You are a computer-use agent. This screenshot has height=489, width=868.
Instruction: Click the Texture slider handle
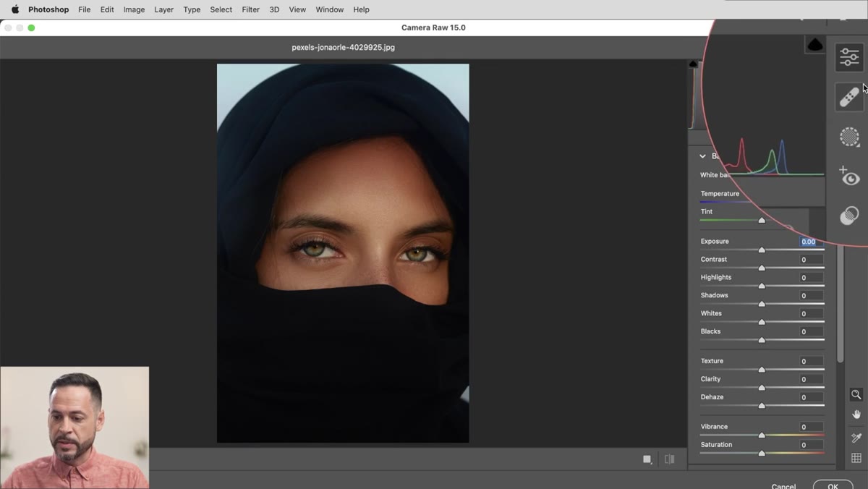tap(762, 370)
